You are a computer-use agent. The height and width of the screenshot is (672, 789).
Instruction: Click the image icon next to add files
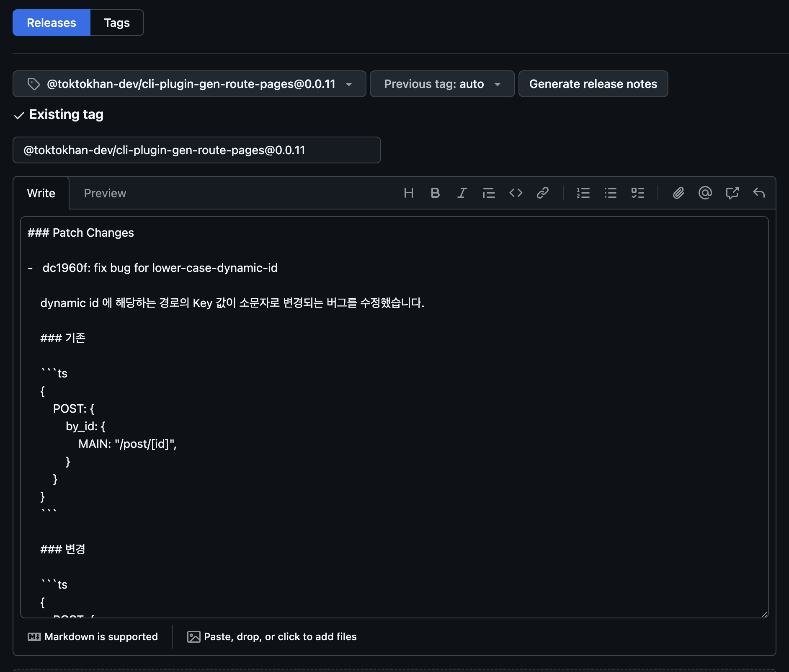[x=193, y=637]
